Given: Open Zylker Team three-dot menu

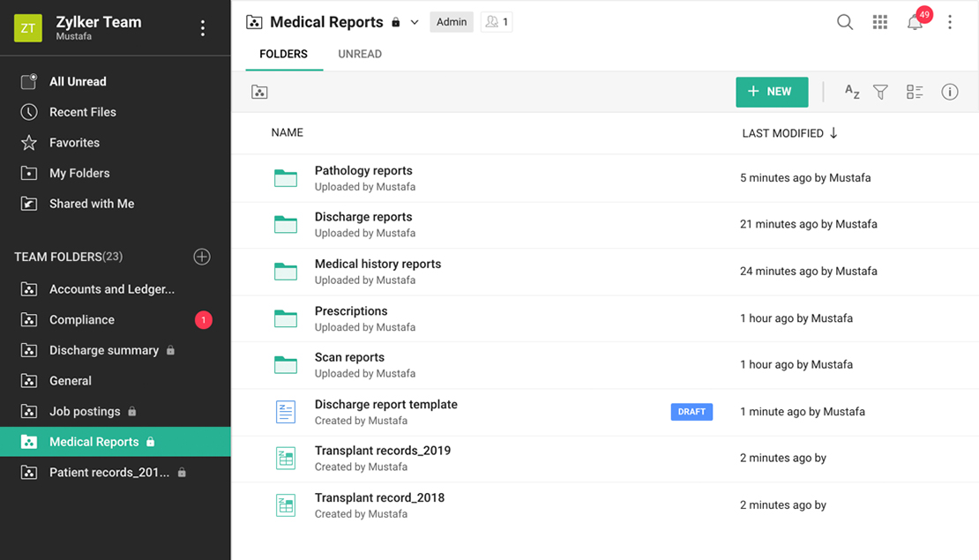Looking at the screenshot, I should point(203,28).
